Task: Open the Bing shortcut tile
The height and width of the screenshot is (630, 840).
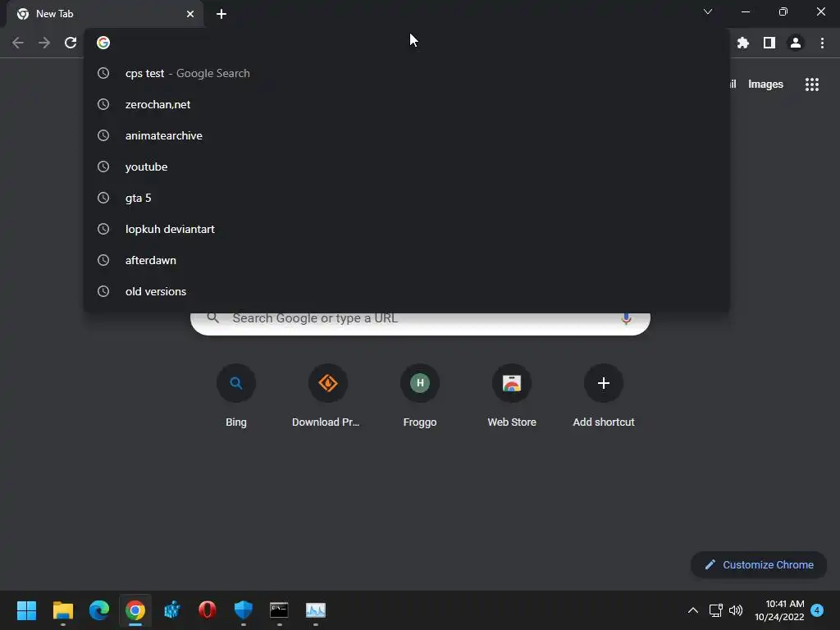Action: click(236, 395)
